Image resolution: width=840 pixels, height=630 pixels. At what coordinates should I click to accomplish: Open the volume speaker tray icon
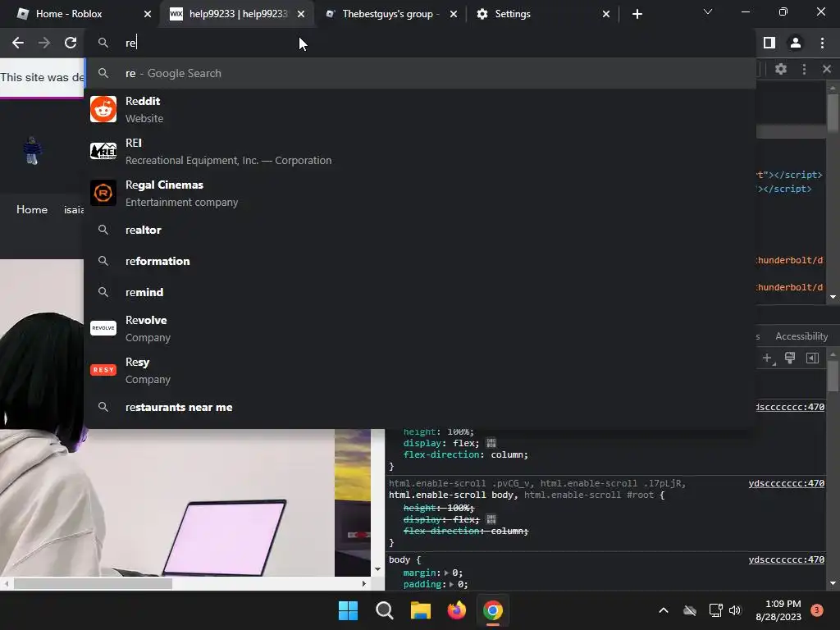[735, 610]
